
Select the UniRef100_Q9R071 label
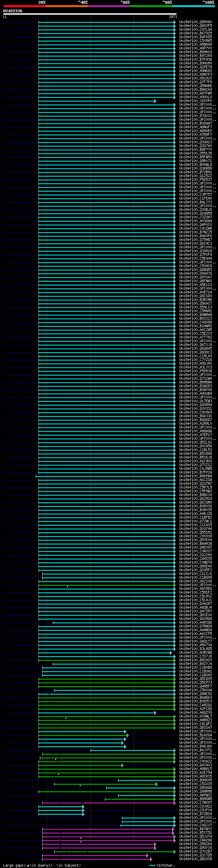click(x=196, y=161)
